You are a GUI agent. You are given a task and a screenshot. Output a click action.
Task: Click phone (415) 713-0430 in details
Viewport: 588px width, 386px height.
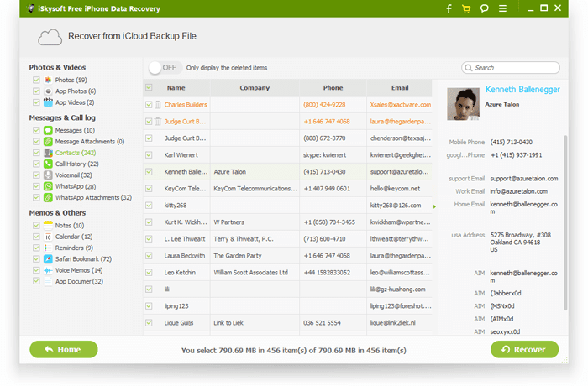[511, 142]
